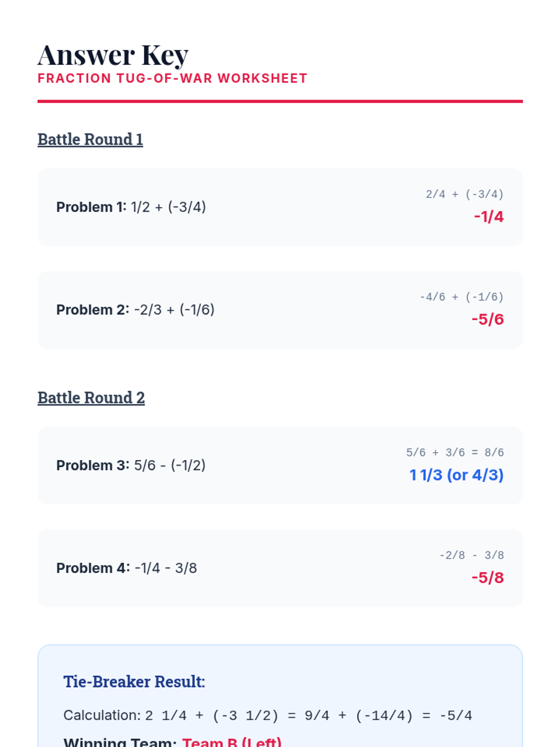560x747 pixels.
Task: Click Problem 2 expression -2/3 + (-1/6)
Action: tap(174, 310)
